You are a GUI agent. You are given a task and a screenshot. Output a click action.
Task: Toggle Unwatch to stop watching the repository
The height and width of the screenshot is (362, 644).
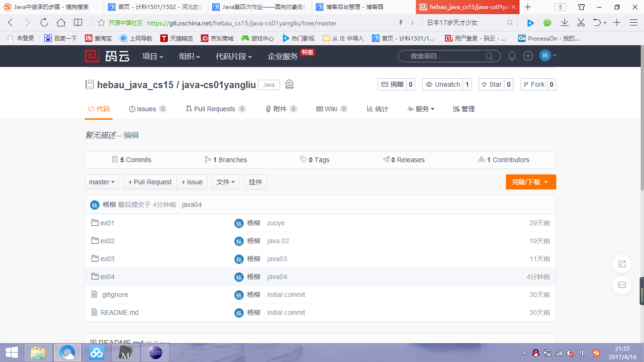443,84
